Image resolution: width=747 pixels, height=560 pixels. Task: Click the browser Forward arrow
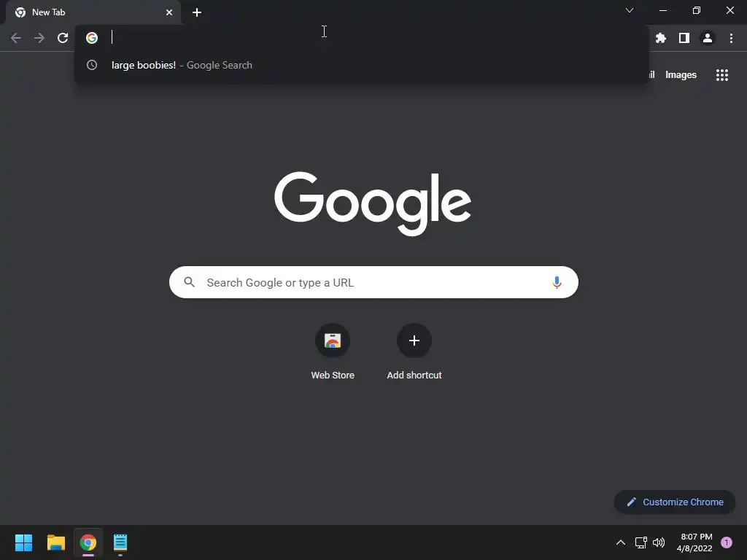[39, 38]
